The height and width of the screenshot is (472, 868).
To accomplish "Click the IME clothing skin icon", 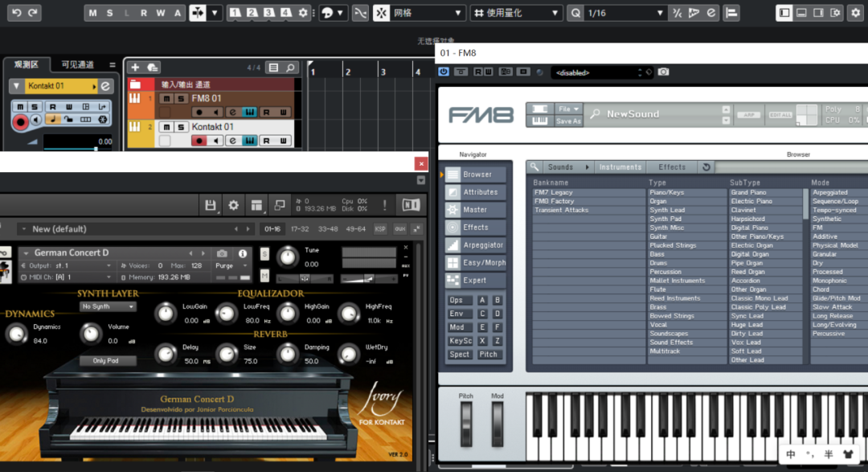I will tap(848, 454).
